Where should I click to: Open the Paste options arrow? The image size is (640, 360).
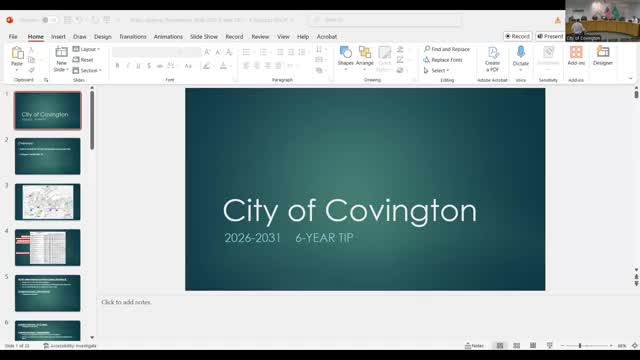(17, 71)
